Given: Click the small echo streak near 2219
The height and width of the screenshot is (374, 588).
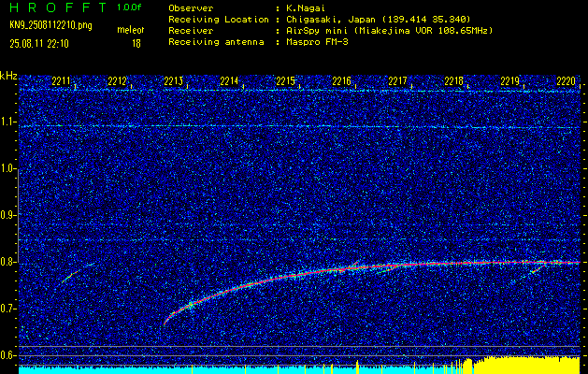Looking at the screenshot, I should coord(538,269).
